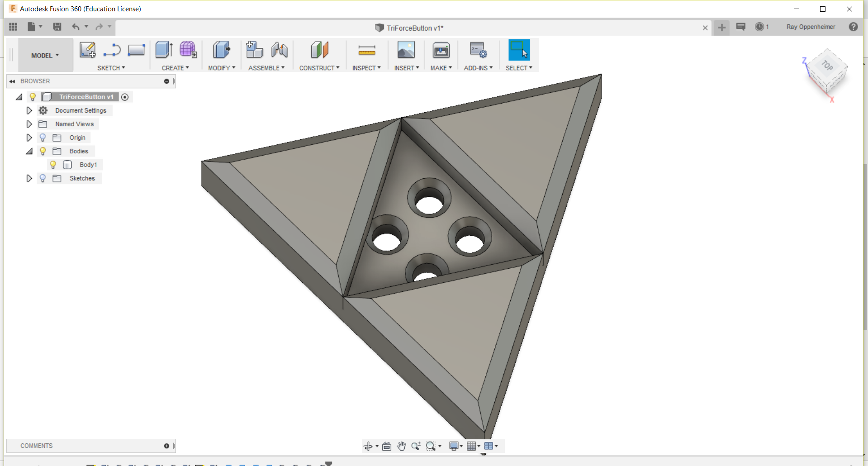Open the MAKE menu
Screen dimensions: 868x466
pos(441,68)
